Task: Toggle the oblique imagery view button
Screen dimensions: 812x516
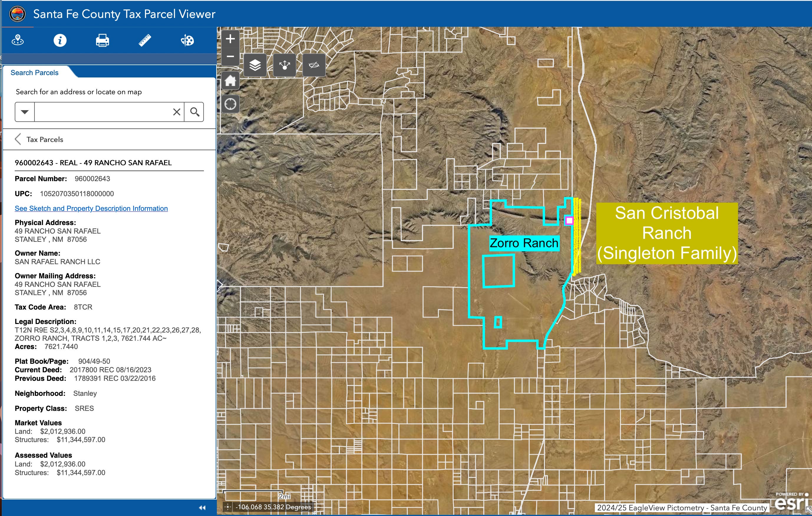Action: pyautogui.click(x=314, y=65)
